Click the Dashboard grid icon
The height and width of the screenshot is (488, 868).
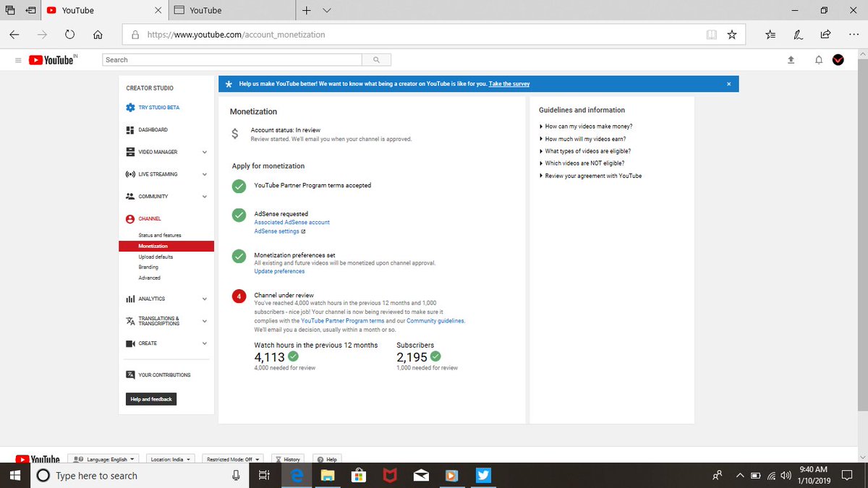tap(130, 130)
